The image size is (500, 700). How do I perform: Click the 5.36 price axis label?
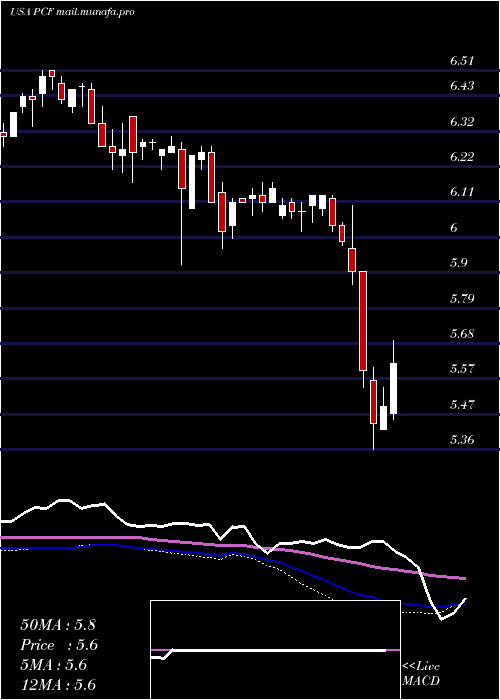click(462, 440)
